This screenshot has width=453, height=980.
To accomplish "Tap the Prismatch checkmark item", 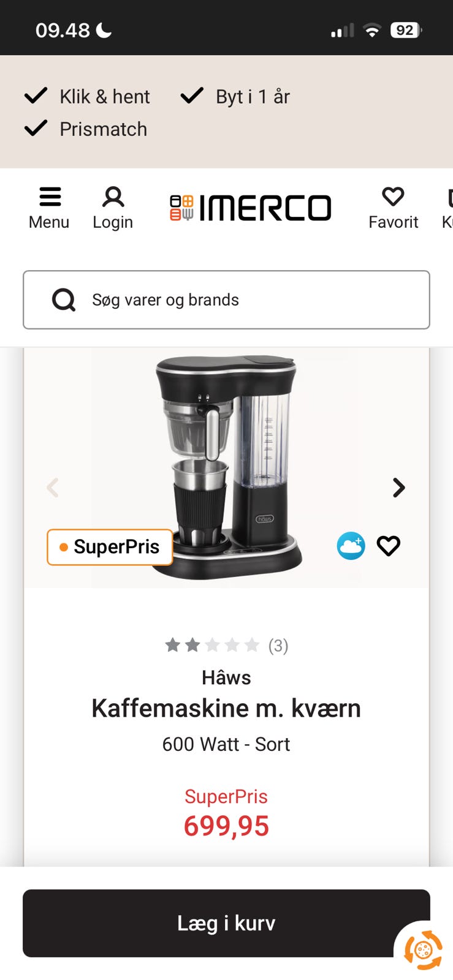I will pyautogui.click(x=86, y=129).
